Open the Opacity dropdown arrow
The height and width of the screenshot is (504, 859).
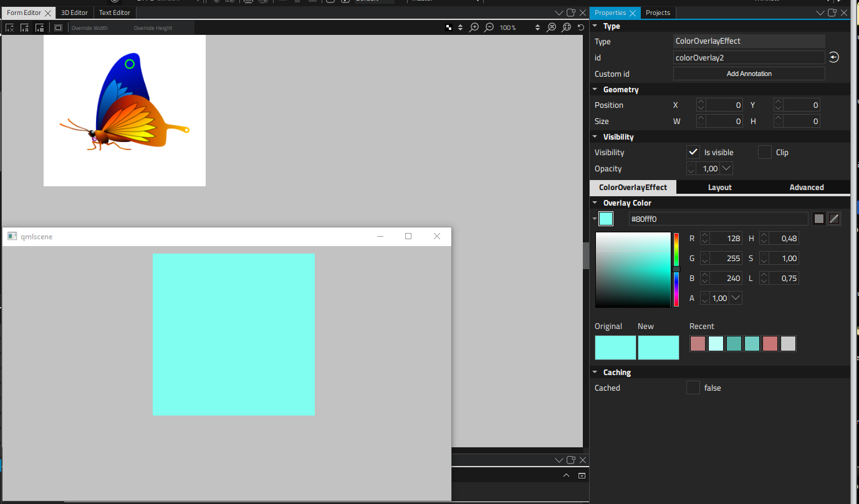pyautogui.click(x=726, y=168)
